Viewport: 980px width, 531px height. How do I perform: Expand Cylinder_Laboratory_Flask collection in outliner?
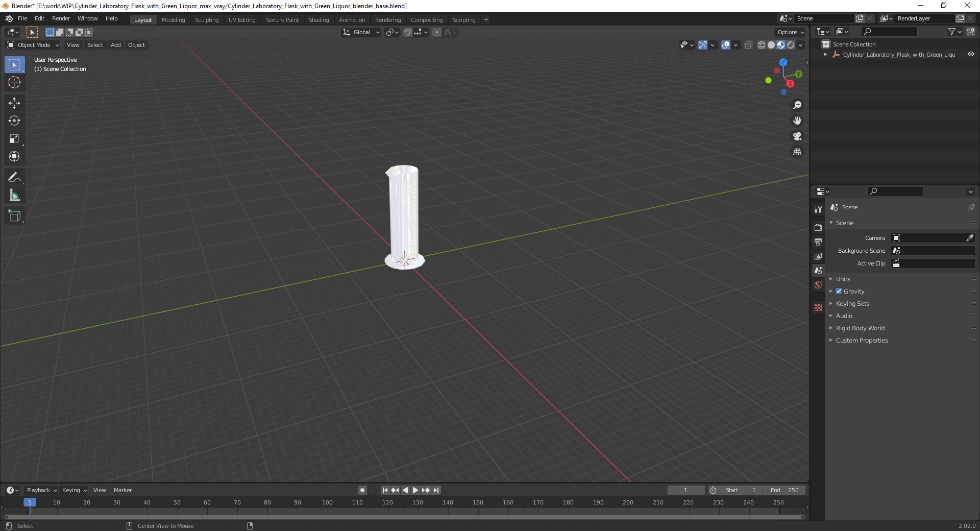(x=825, y=54)
